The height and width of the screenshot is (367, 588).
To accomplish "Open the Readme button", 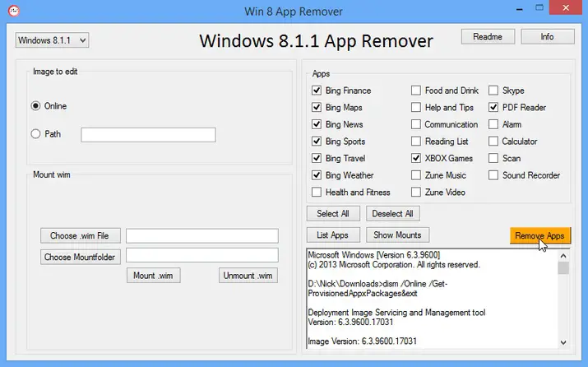I will 488,37.
